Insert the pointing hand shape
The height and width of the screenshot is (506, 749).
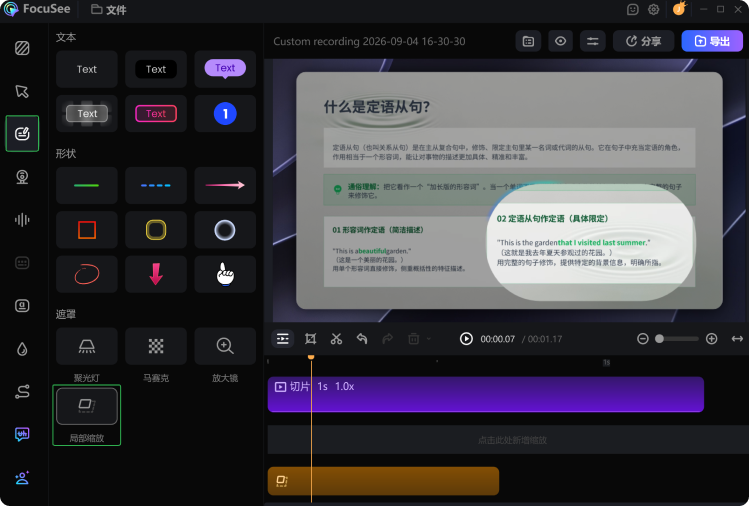pyautogui.click(x=225, y=274)
